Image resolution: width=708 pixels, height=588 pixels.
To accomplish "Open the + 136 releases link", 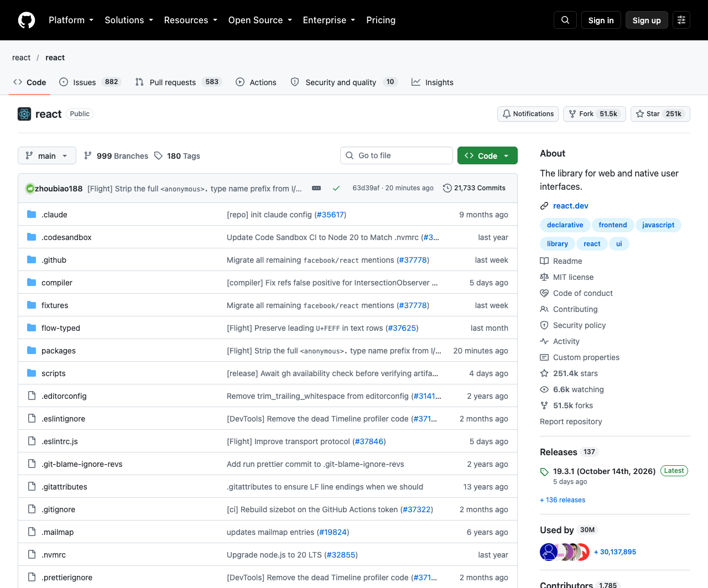I will point(563,500).
